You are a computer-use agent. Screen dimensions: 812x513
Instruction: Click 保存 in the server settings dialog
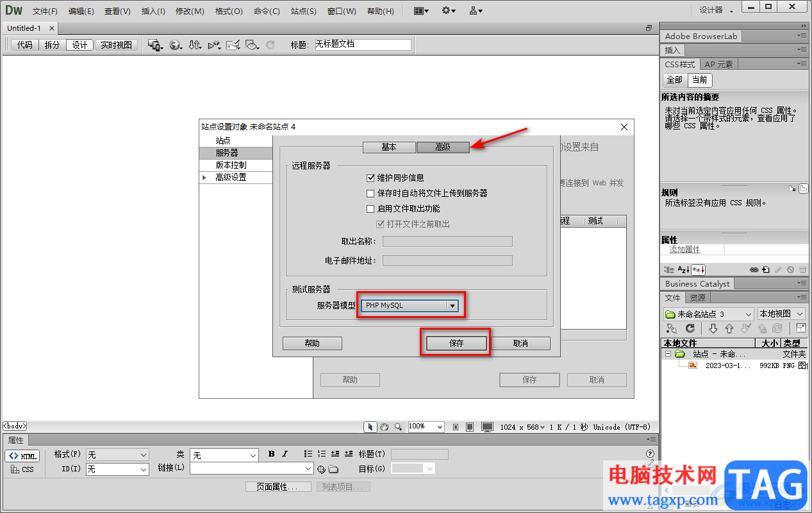click(x=456, y=343)
